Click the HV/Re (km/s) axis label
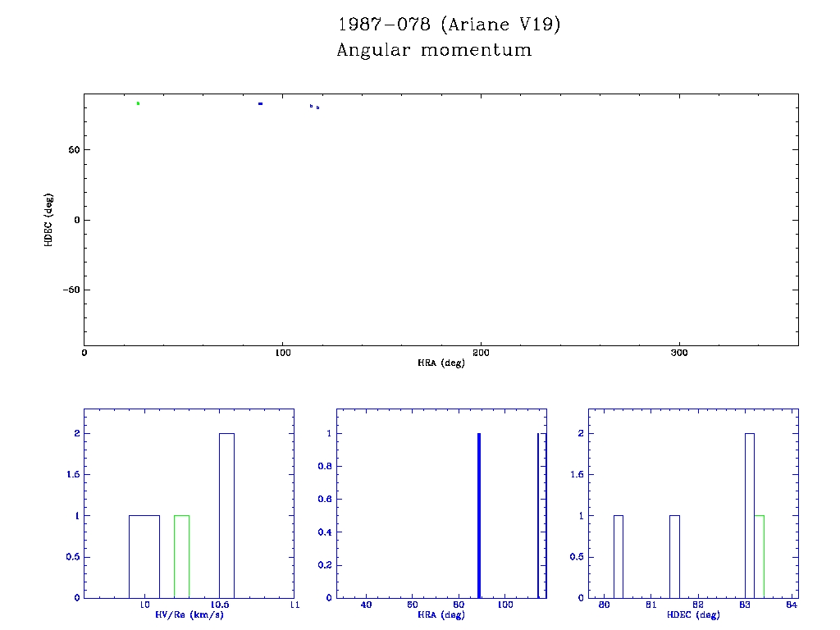 [189, 614]
